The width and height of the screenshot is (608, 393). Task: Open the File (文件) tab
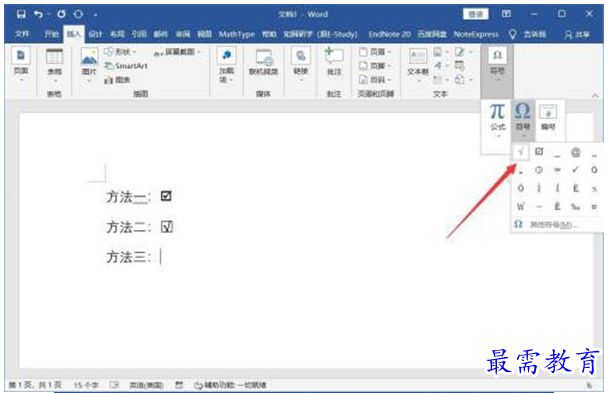point(22,34)
